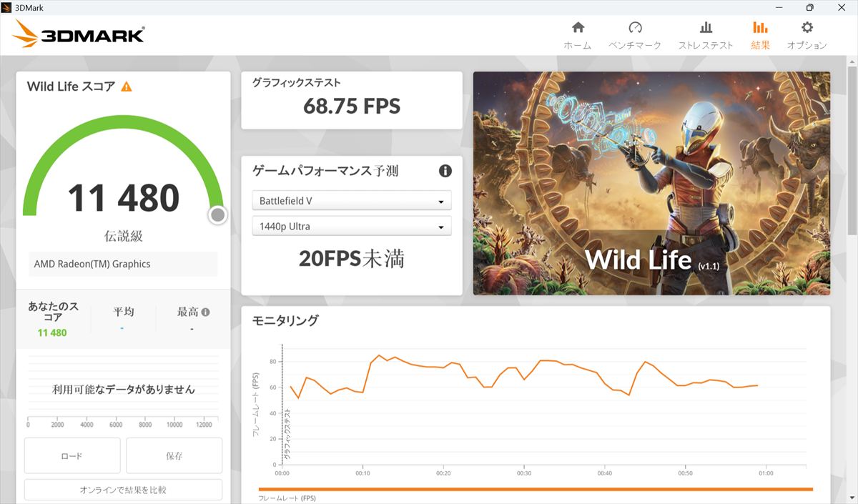Screen dimensions: 858x504
Task: Open the ベンチマーク benchmarks section
Action: click(x=635, y=35)
